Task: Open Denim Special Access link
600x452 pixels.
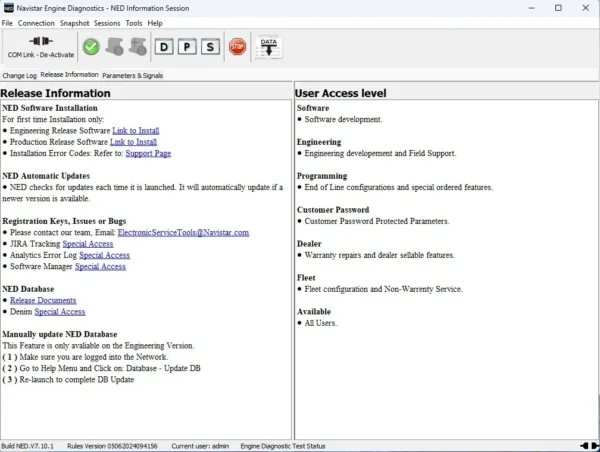Action: click(x=60, y=312)
